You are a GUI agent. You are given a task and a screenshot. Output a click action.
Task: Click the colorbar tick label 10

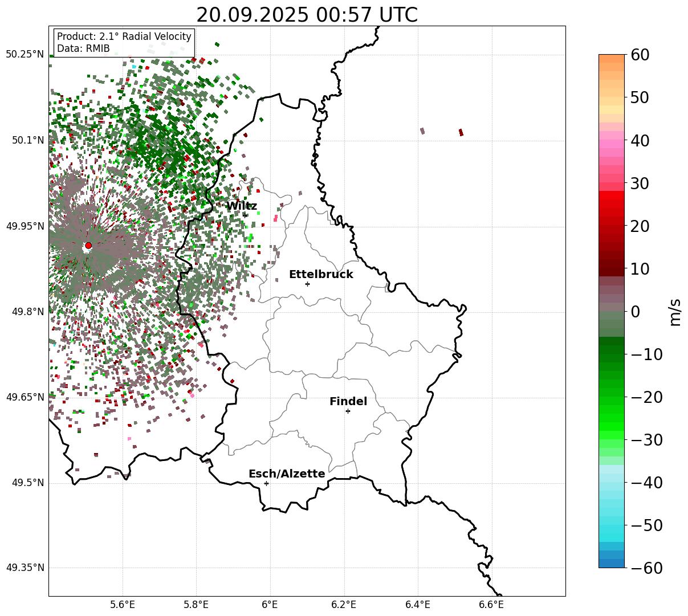click(641, 268)
